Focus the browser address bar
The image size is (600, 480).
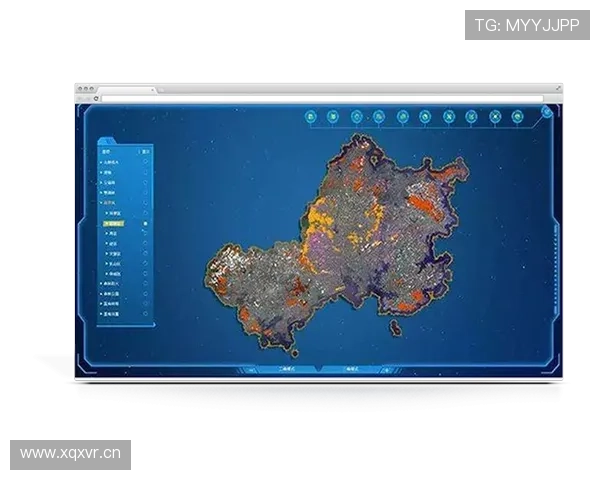coord(322,99)
